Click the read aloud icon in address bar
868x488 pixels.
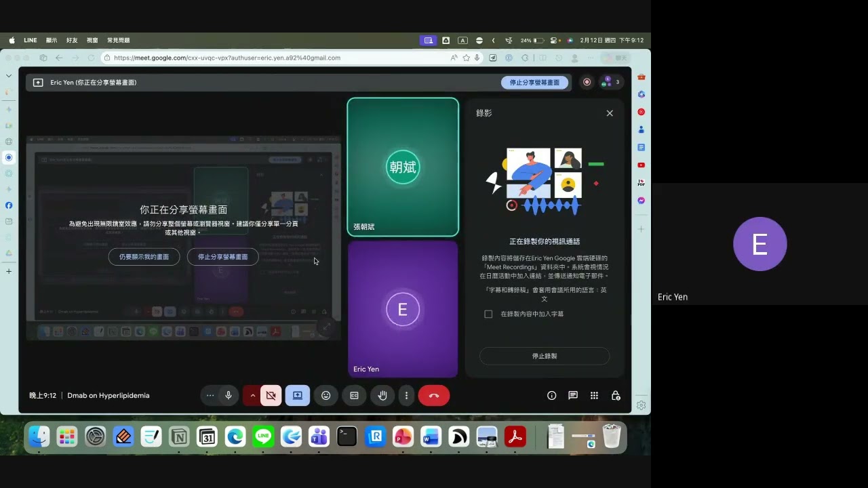pos(454,58)
